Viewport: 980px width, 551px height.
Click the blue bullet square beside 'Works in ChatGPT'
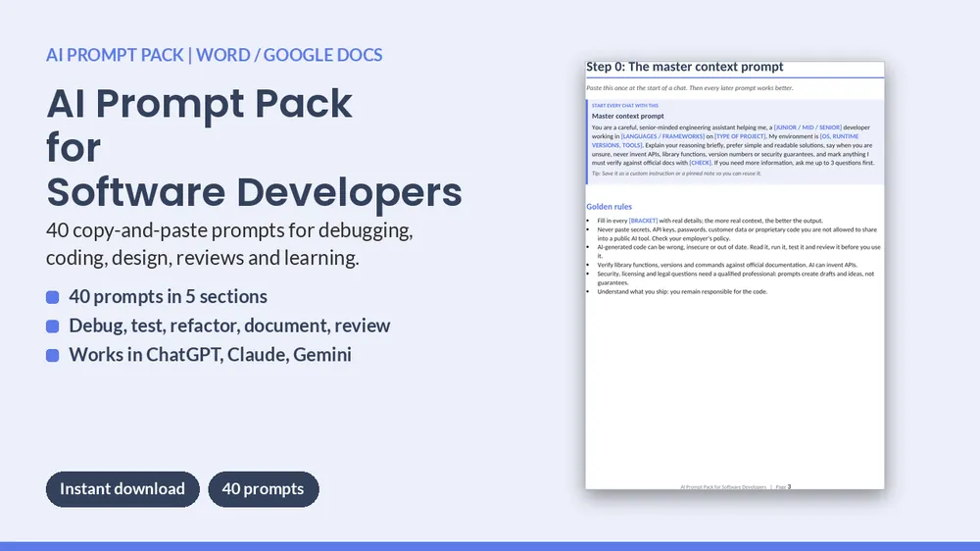click(53, 355)
